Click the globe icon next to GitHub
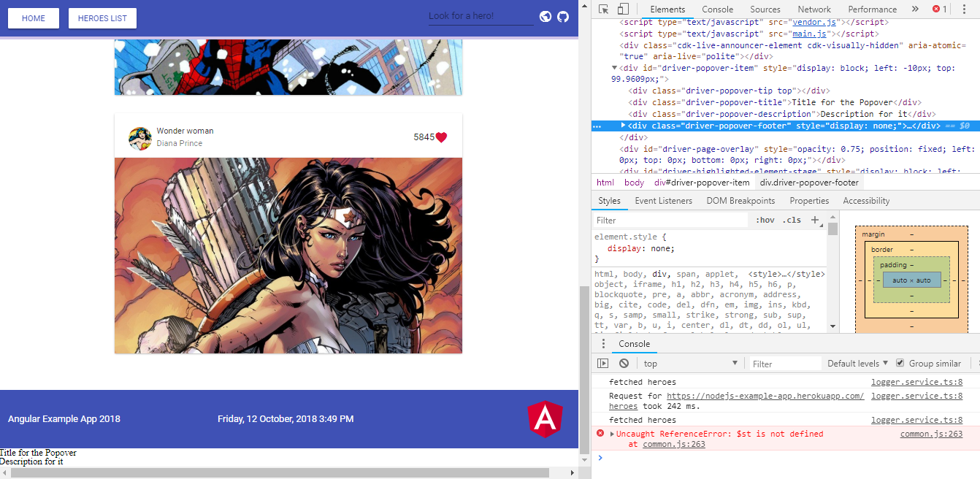This screenshot has width=980, height=479. [545, 15]
